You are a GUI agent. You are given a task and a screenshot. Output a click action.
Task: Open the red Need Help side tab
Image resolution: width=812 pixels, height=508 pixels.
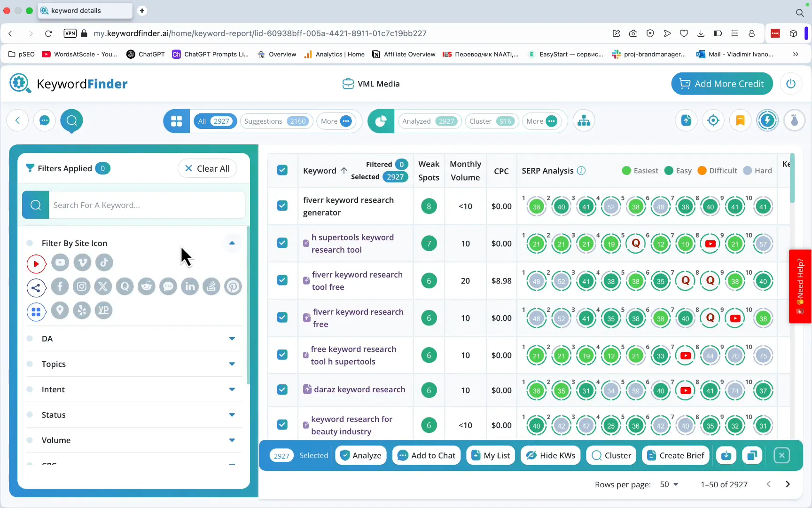[x=800, y=286]
